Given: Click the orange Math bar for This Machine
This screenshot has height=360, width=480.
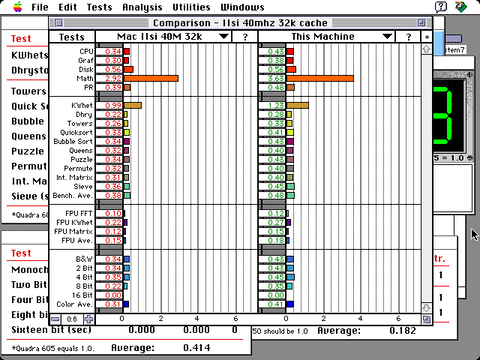Looking at the screenshot, I should click(320, 78).
